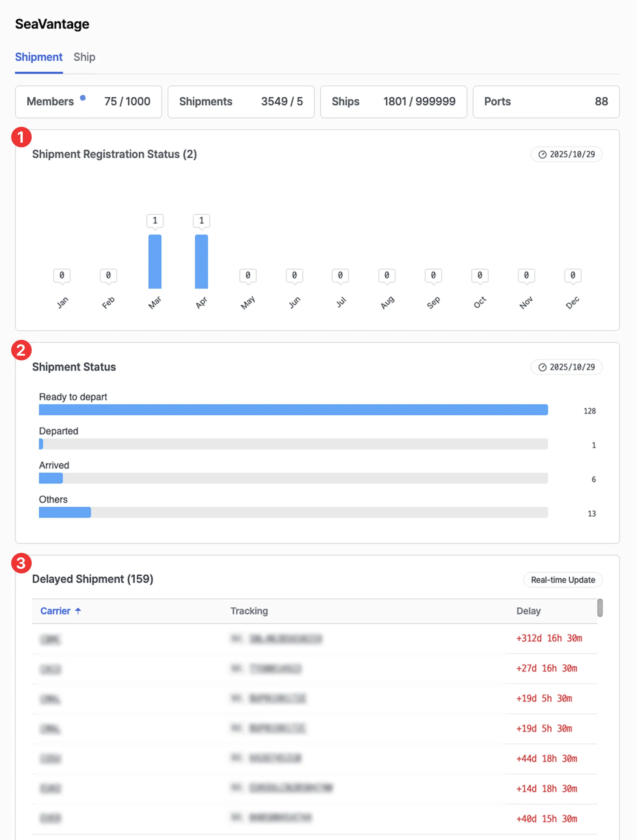
Task: Sort table by Delay column header
Action: tap(528, 610)
